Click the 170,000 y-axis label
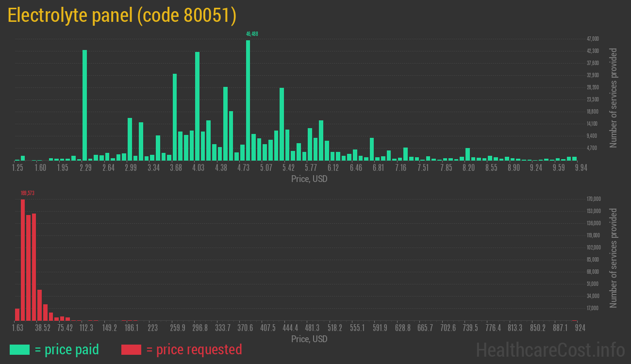This screenshot has height=364, width=631. point(594,199)
